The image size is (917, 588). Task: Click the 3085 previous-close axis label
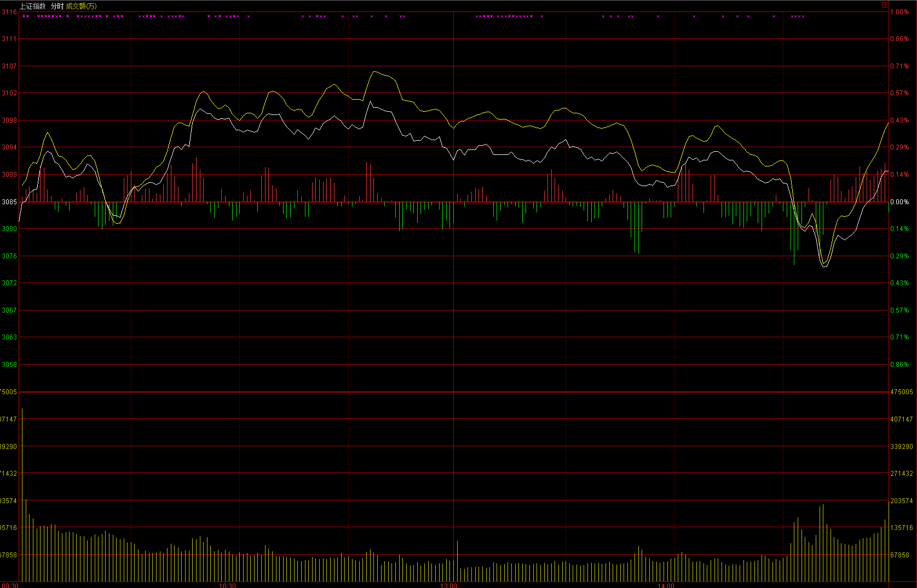point(9,202)
